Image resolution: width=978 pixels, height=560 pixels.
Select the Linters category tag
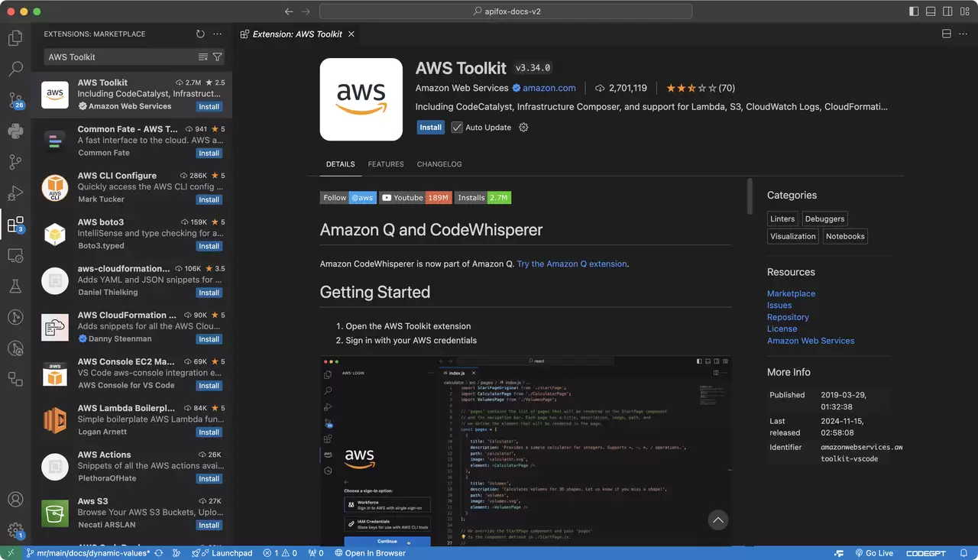click(782, 218)
